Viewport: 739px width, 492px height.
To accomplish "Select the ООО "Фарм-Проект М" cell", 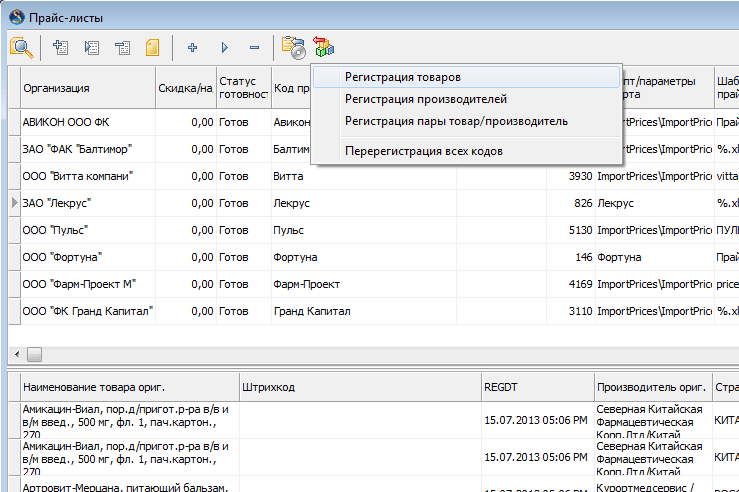I will point(88,284).
